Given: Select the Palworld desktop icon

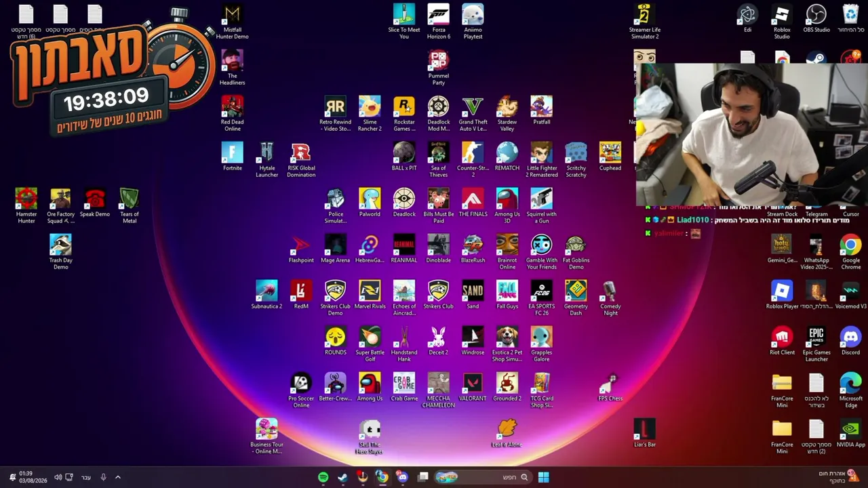Looking at the screenshot, I should pyautogui.click(x=370, y=203).
